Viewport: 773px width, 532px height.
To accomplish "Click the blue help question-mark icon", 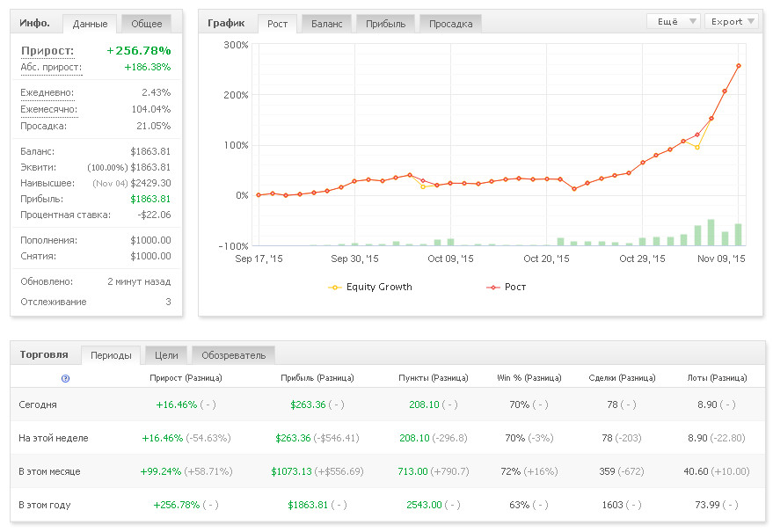I will (x=65, y=378).
